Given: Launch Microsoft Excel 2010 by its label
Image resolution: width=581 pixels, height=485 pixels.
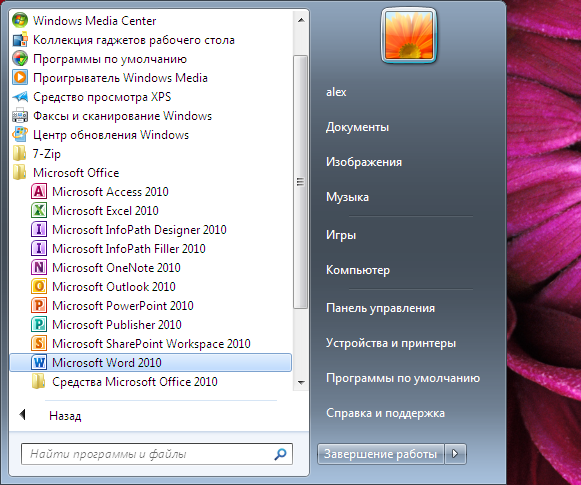Looking at the screenshot, I should pyautogui.click(x=105, y=210).
